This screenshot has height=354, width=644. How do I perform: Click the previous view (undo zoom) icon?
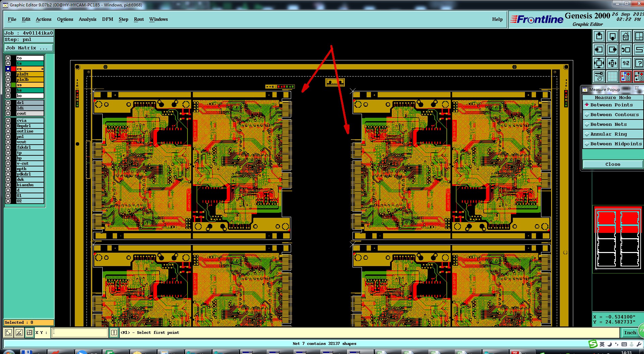(626, 50)
